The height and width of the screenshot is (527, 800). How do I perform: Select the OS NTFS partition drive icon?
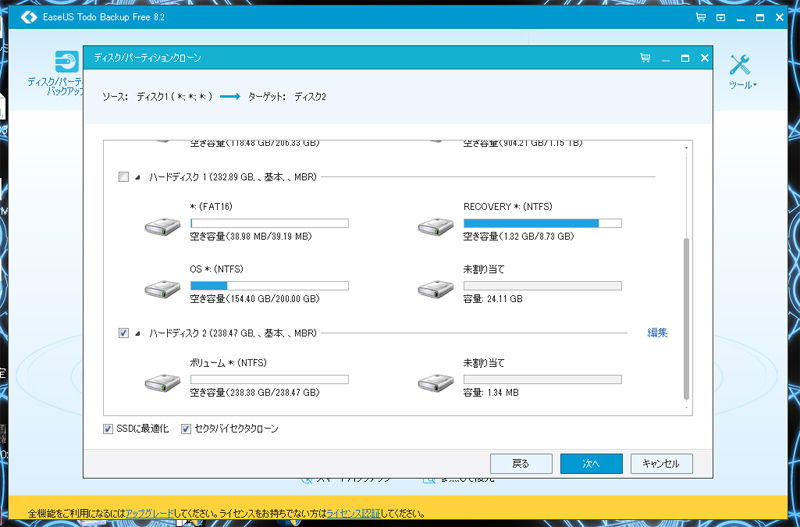pyautogui.click(x=162, y=289)
